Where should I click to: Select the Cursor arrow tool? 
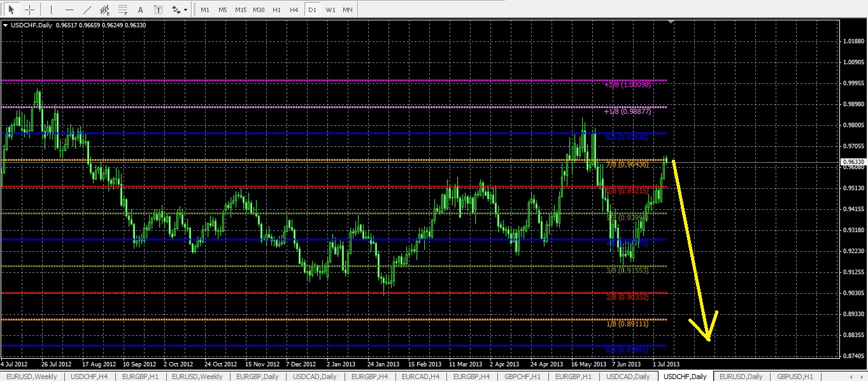11,10
